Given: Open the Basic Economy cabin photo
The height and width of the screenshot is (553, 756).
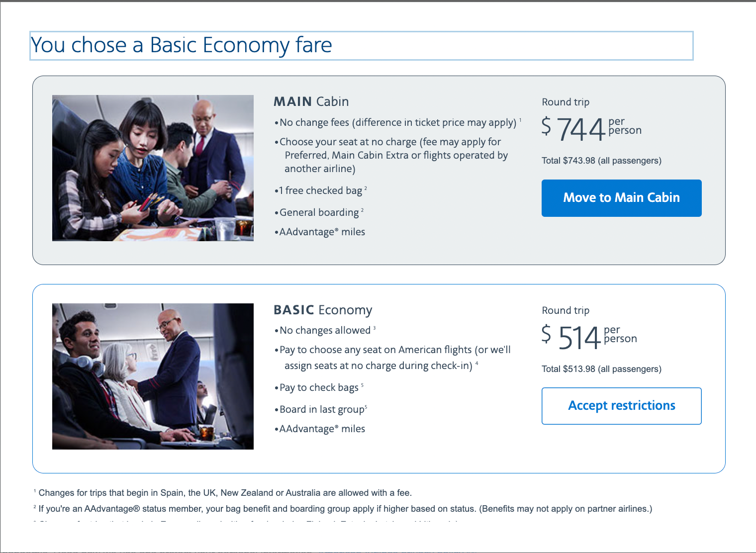Looking at the screenshot, I should (x=153, y=376).
